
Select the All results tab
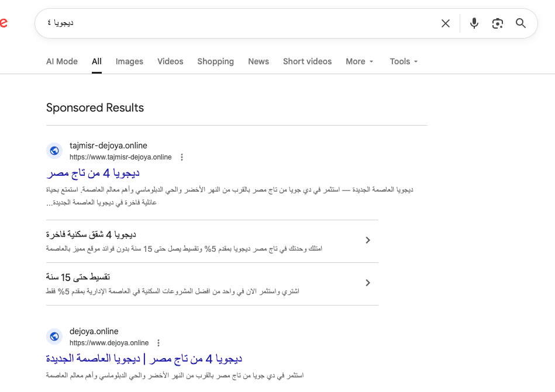96,61
